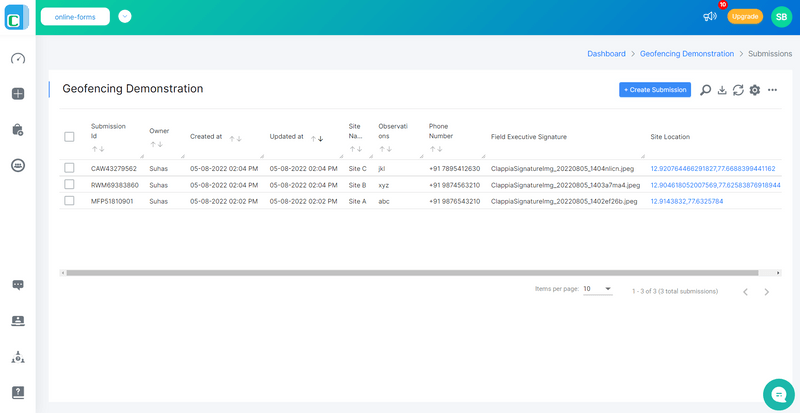Open Geofencing Demonstration breadcrumb link

click(686, 52)
